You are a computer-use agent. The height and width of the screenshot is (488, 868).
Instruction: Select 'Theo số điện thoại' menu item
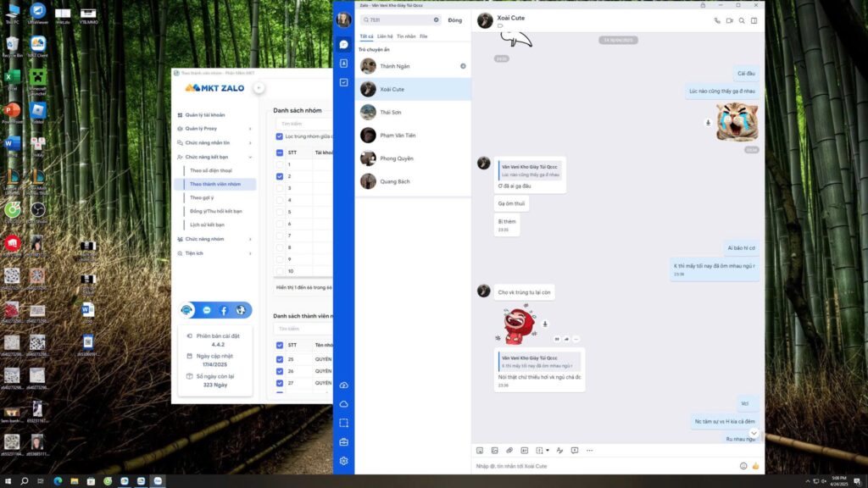pos(210,170)
